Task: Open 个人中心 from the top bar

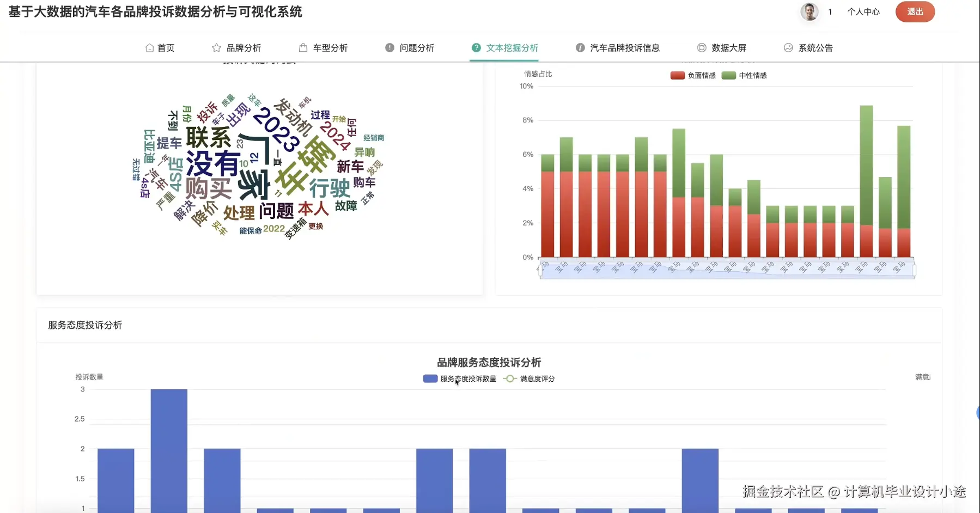Action: [864, 11]
